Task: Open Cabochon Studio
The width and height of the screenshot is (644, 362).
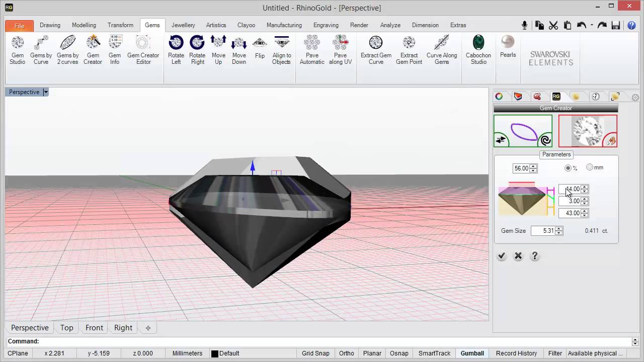Action: point(478,50)
